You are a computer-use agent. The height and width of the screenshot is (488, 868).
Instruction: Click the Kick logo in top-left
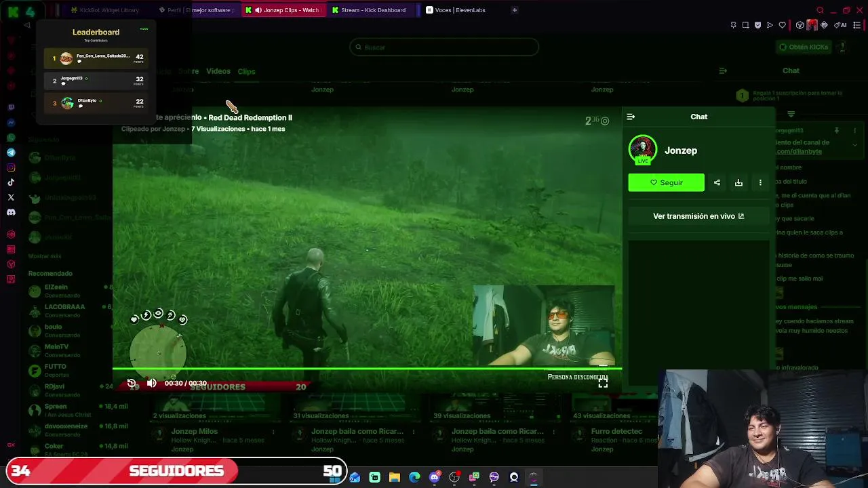coord(14,12)
